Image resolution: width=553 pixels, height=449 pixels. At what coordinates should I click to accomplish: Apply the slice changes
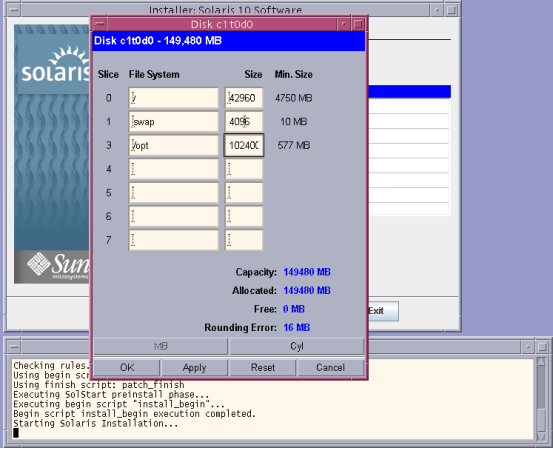pos(194,368)
